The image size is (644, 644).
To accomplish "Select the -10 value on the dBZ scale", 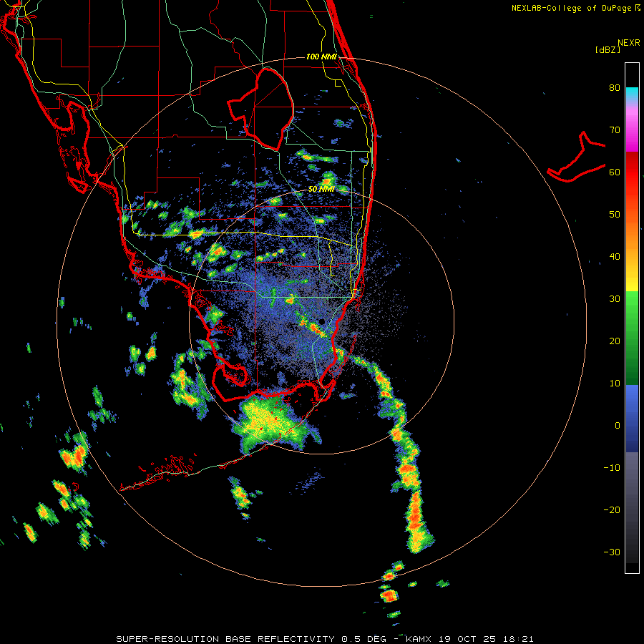I will click(612, 467).
